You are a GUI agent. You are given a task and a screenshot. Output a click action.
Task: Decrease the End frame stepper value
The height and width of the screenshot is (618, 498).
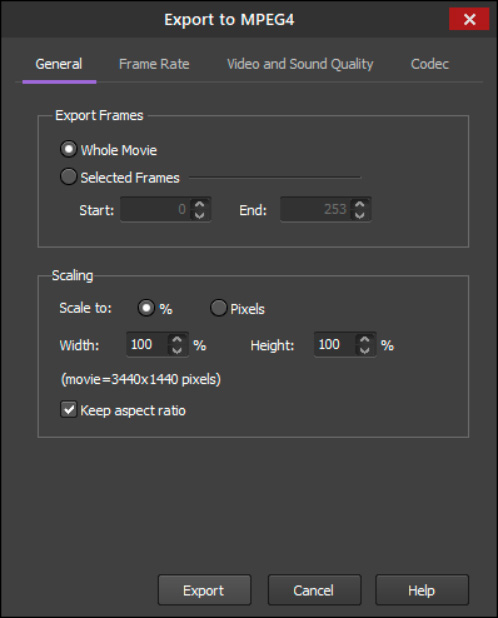tap(360, 215)
